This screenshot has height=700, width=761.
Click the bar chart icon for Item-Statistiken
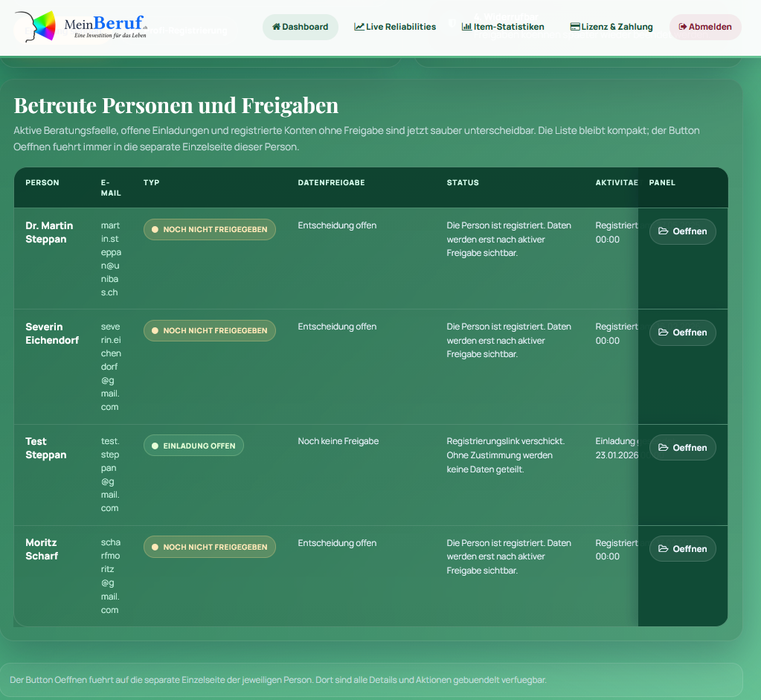tap(466, 27)
